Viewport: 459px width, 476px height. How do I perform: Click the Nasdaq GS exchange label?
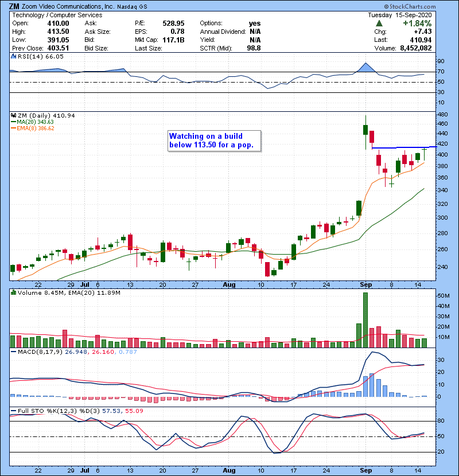click(132, 7)
